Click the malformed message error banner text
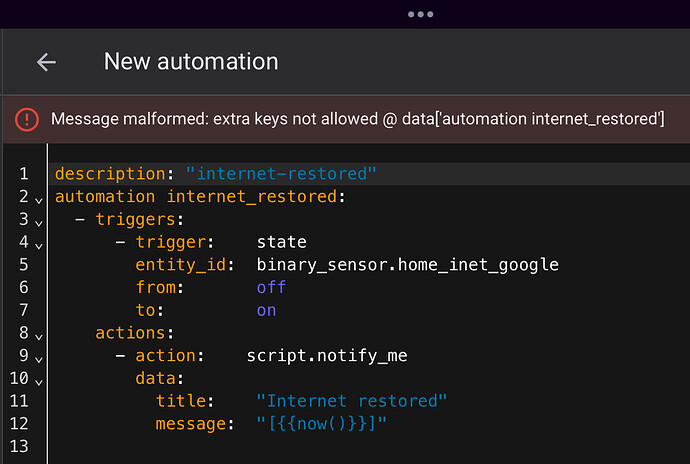Screen dimensions: 690x464 (358, 120)
